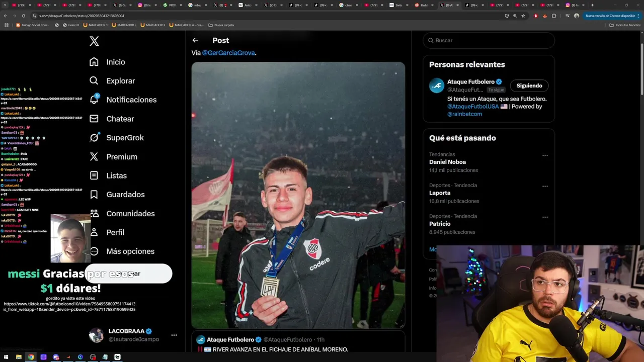The image size is (644, 362).
Task: Click the red extension icon in the toolbar
Action: 536,16
